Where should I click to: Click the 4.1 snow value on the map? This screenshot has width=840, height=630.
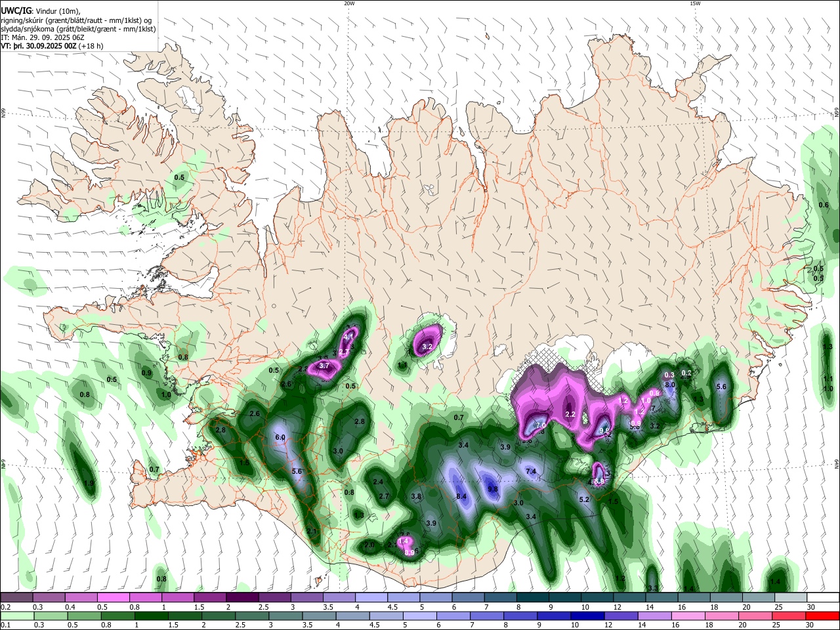[348, 336]
